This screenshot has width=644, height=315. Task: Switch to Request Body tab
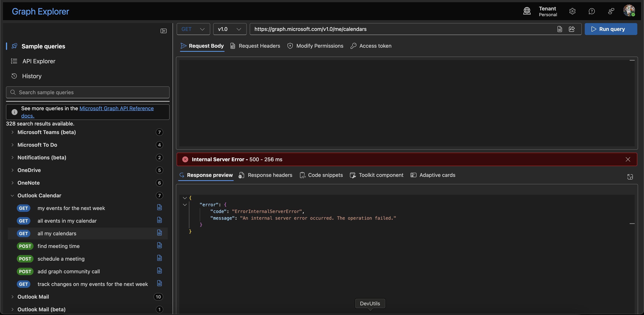tap(202, 46)
